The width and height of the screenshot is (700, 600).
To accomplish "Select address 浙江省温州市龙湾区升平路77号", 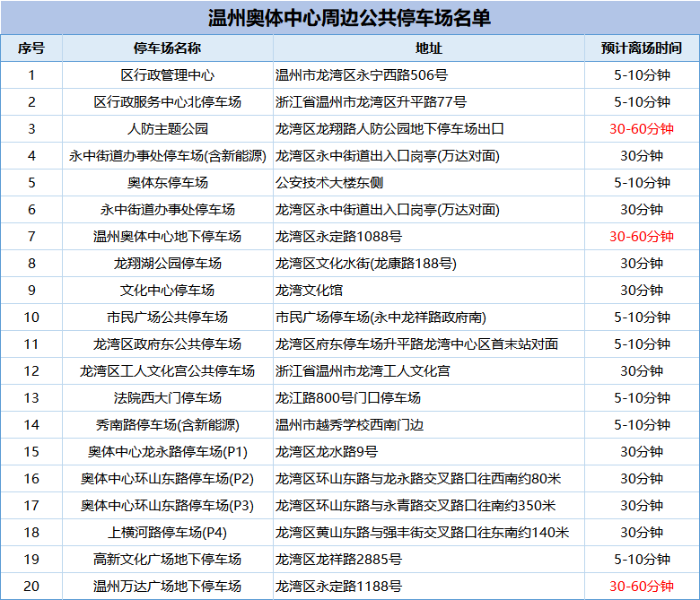I will tap(371, 102).
